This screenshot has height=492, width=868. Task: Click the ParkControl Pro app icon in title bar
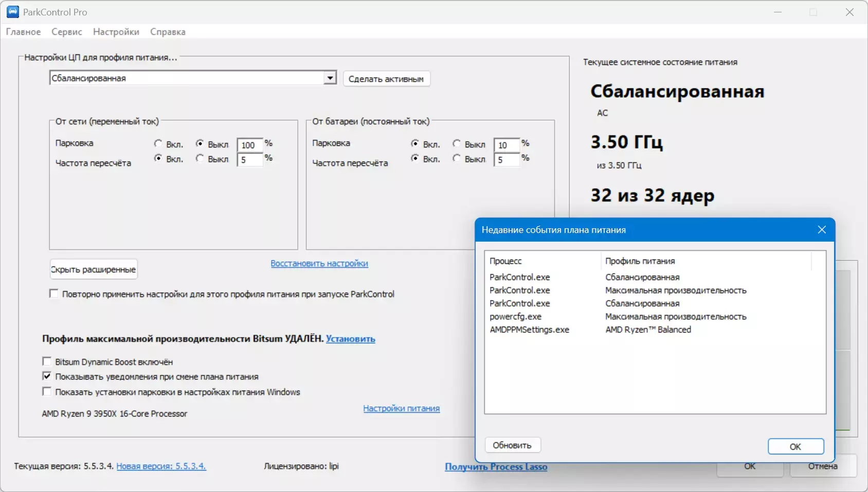(x=12, y=12)
